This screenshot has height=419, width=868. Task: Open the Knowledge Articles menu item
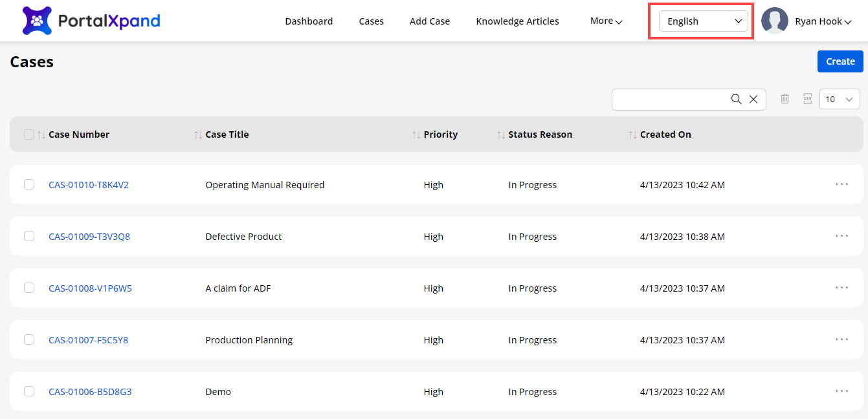point(517,21)
